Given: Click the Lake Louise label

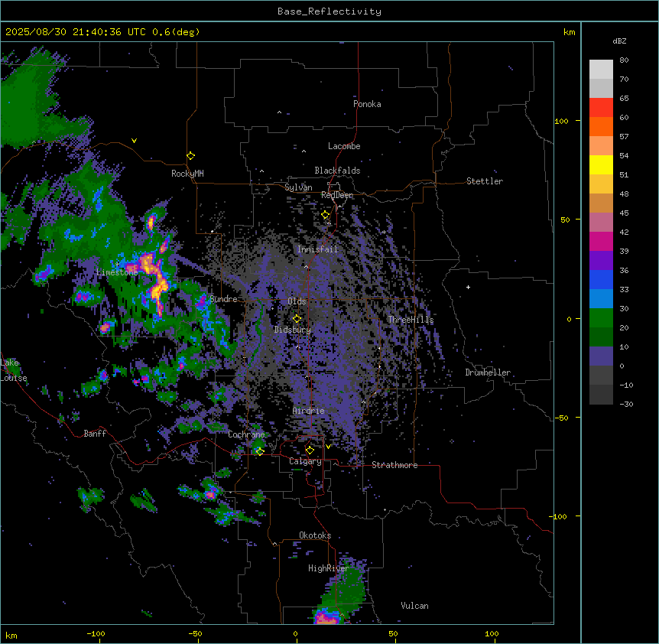Looking at the screenshot, I should point(14,370).
